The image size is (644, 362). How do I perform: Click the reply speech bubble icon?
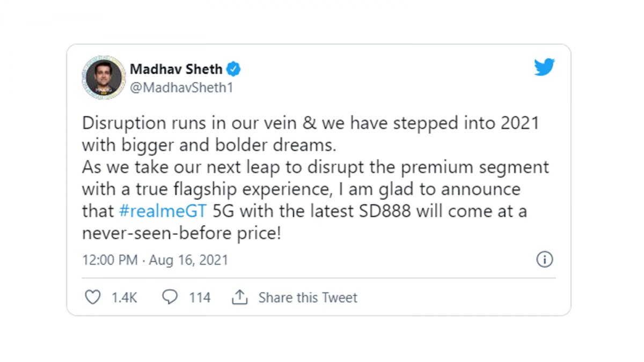[x=170, y=297]
